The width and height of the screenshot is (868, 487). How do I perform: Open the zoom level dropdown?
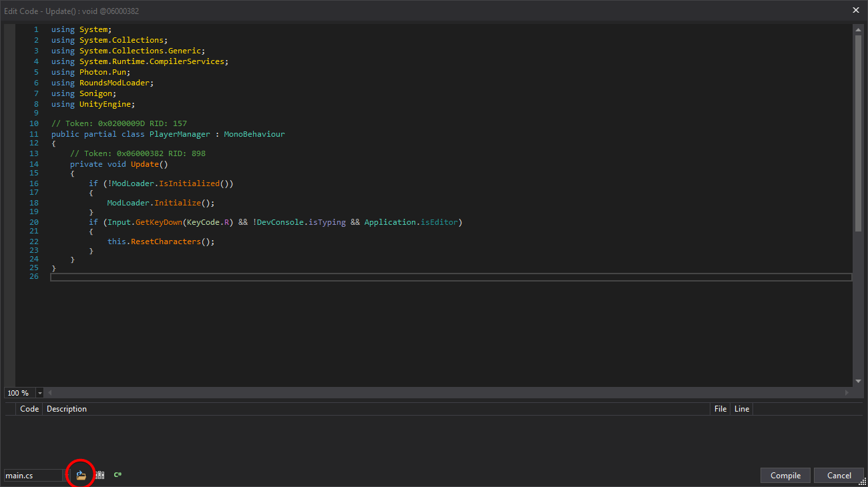pyautogui.click(x=39, y=392)
